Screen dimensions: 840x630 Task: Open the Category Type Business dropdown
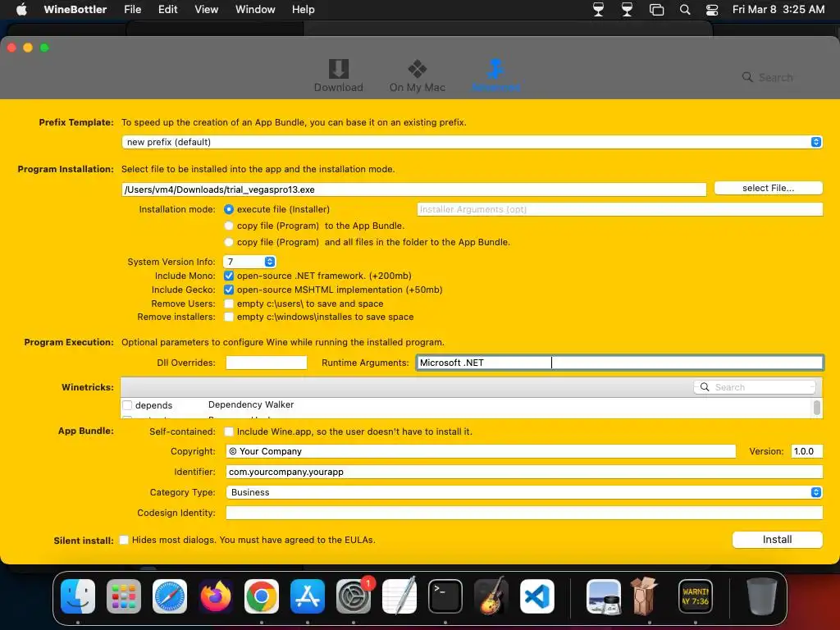(524, 492)
